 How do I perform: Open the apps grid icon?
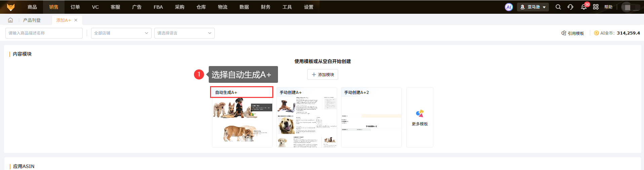click(x=596, y=7)
